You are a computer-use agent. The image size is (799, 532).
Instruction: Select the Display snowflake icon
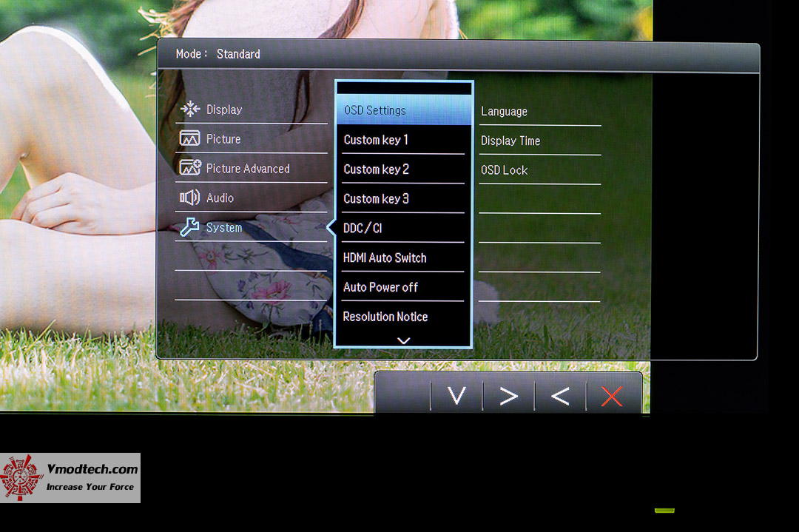coord(190,109)
